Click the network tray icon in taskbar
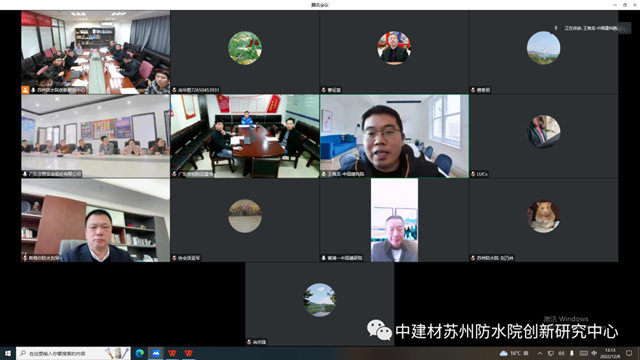 [x=551, y=353]
